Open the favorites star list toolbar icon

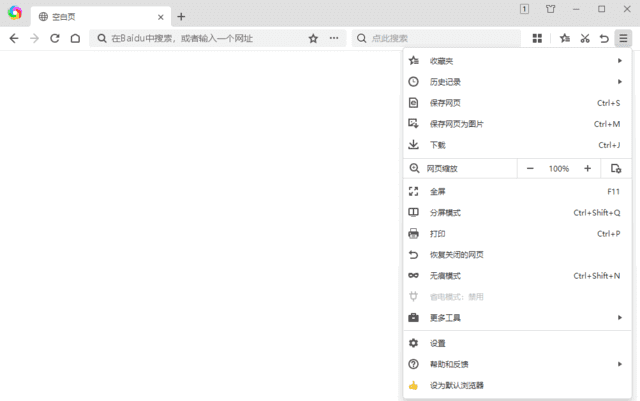click(565, 38)
